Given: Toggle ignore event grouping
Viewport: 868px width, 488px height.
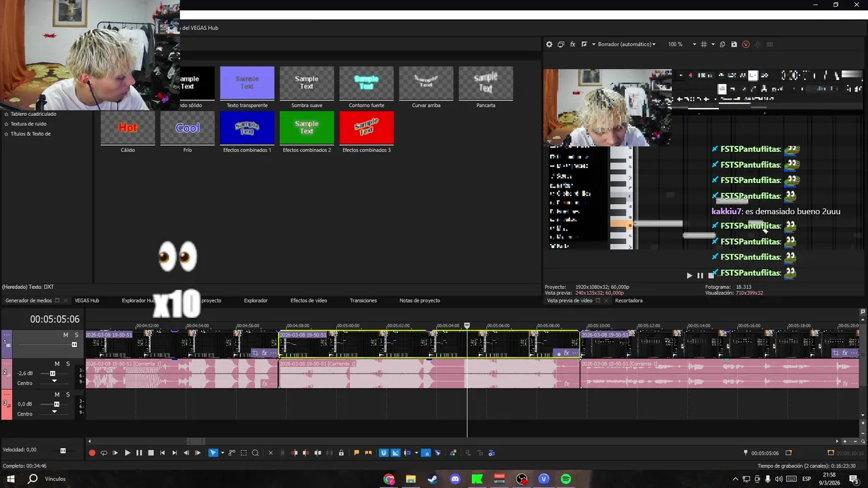Looking at the screenshot, I should 437,453.
